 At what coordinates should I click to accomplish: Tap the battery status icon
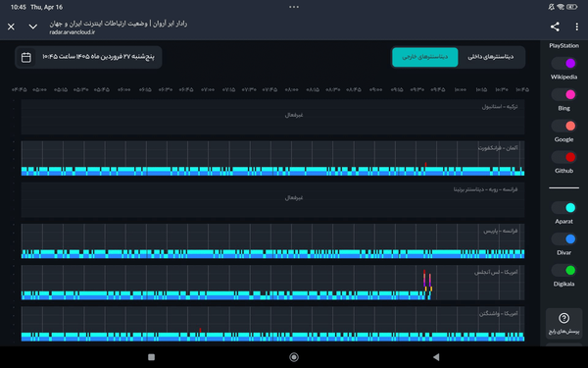tap(571, 7)
